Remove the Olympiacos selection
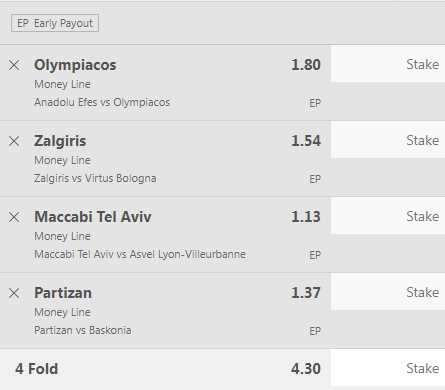 click(14, 65)
